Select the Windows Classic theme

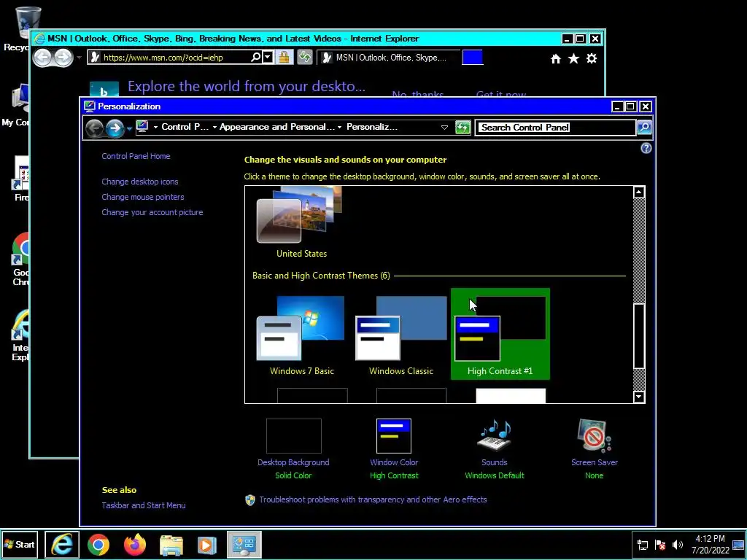(401, 335)
